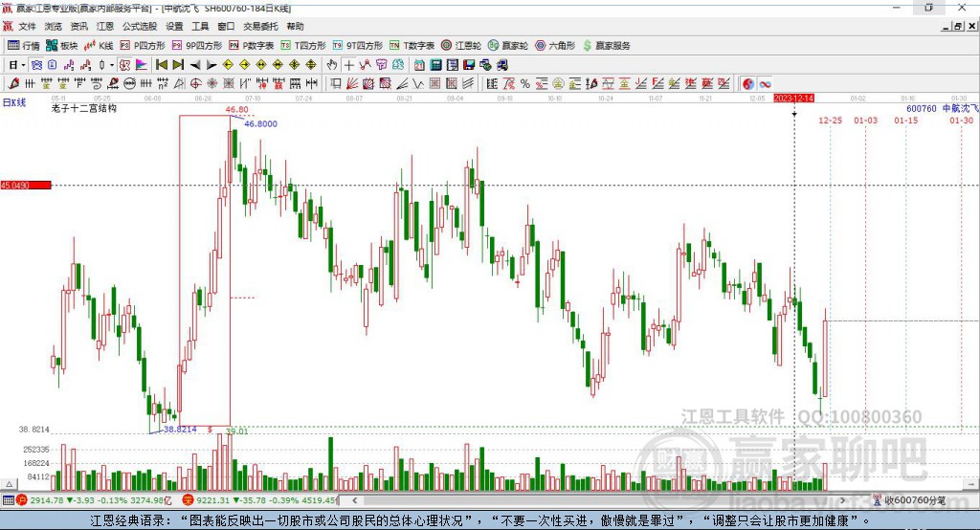Open the P数字表 tool

tap(252, 46)
